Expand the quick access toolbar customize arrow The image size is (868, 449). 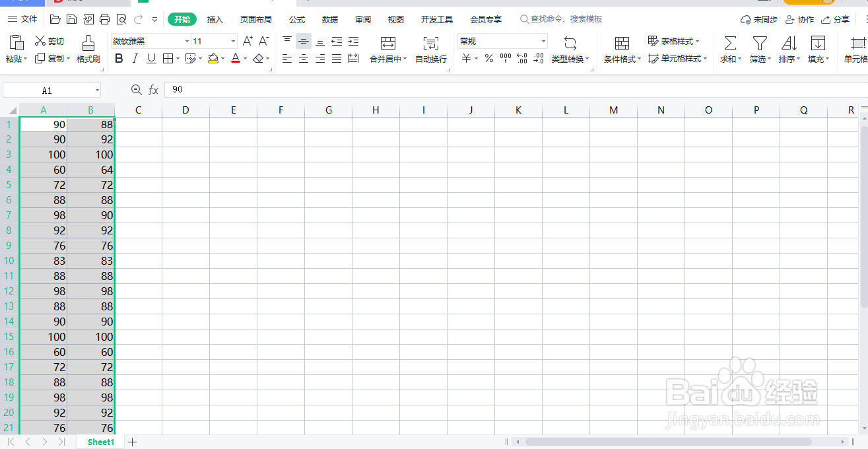[154, 20]
